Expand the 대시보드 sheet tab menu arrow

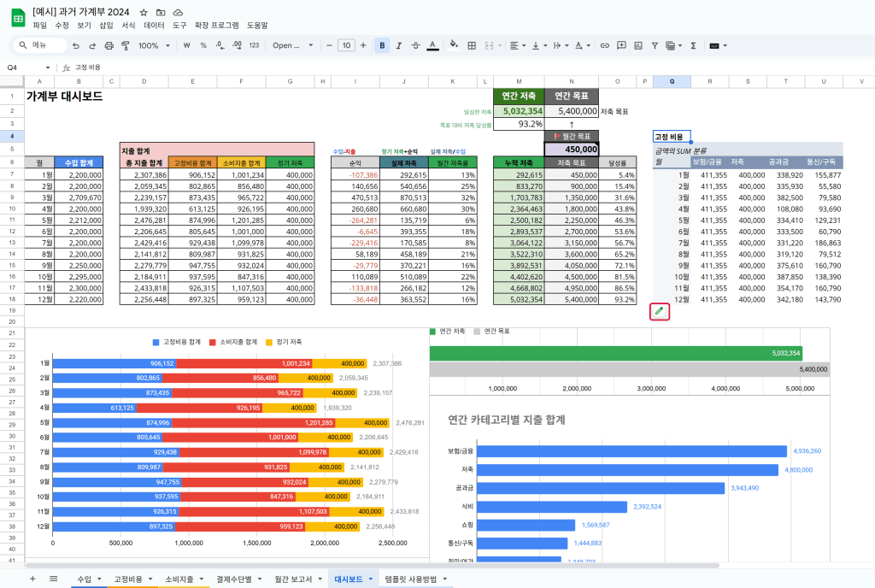click(372, 579)
